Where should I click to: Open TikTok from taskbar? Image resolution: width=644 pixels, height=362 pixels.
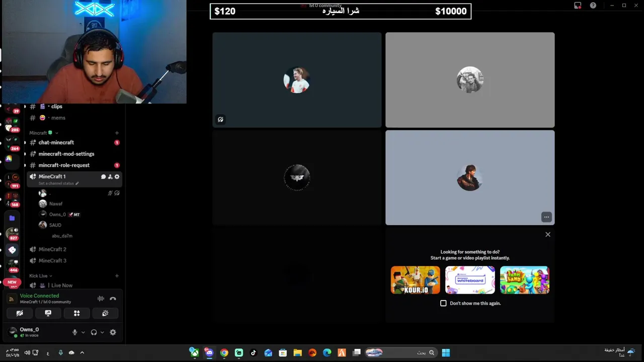pyautogui.click(x=254, y=353)
